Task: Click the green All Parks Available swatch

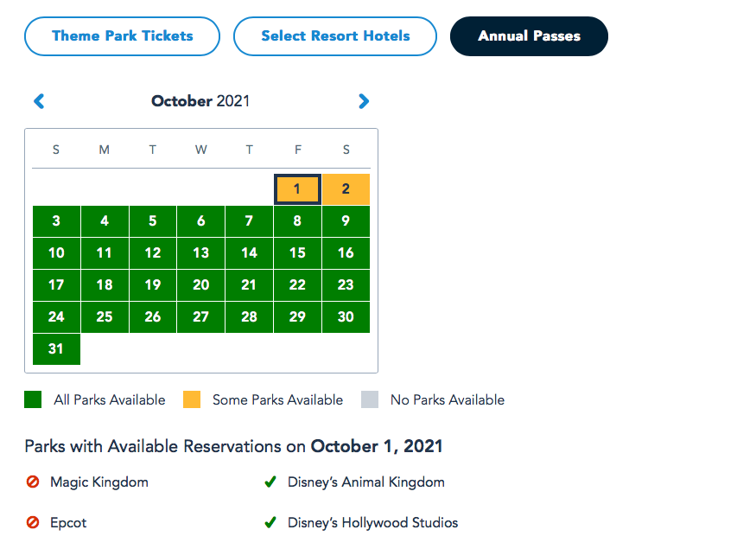Action: pyautogui.click(x=33, y=399)
